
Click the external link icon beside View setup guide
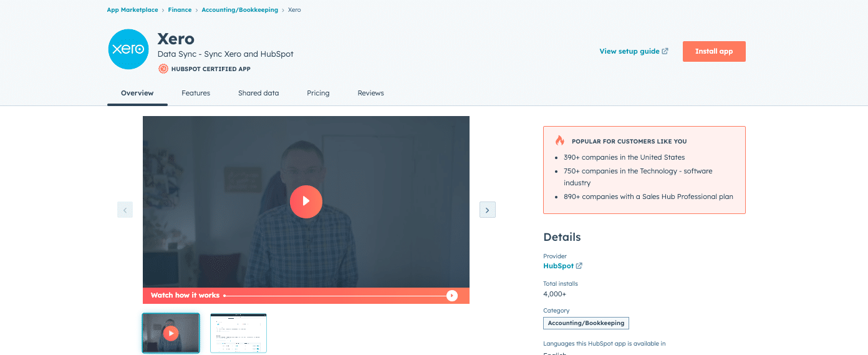point(665,51)
